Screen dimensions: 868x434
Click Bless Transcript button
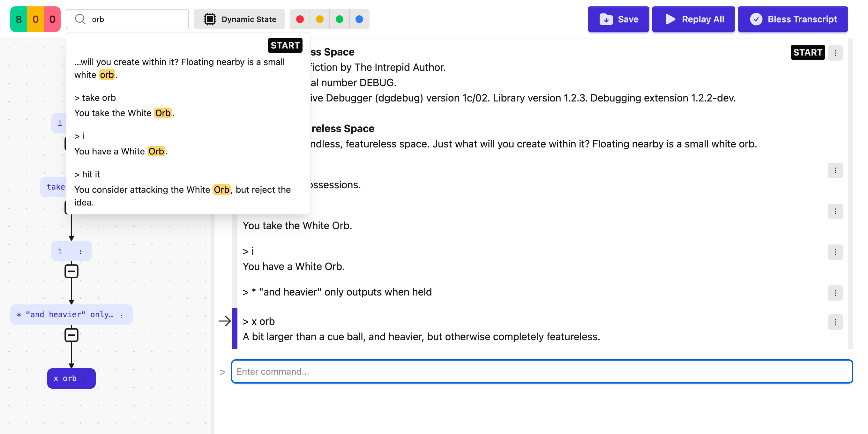click(x=793, y=19)
